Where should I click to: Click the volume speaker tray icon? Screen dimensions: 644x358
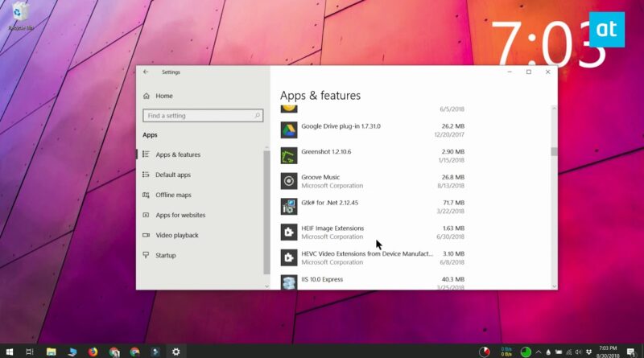(578, 352)
